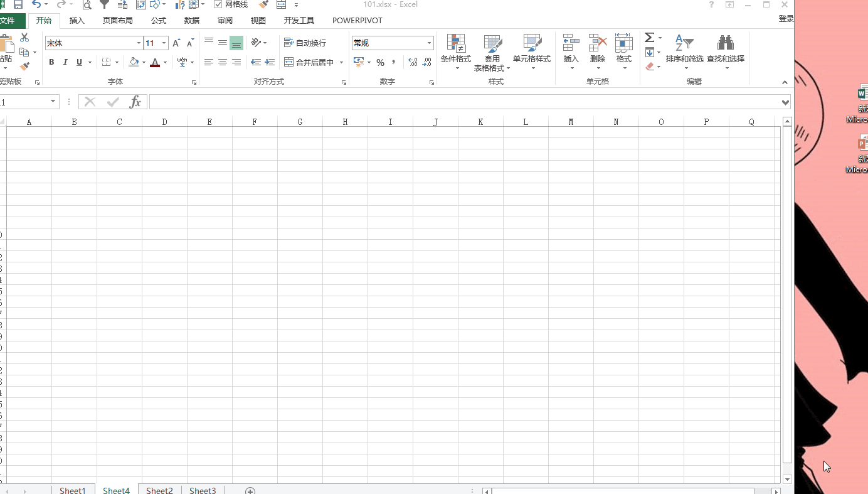Open the font size 11 dropdown
Image resolution: width=868 pixels, height=494 pixels.
tap(164, 43)
